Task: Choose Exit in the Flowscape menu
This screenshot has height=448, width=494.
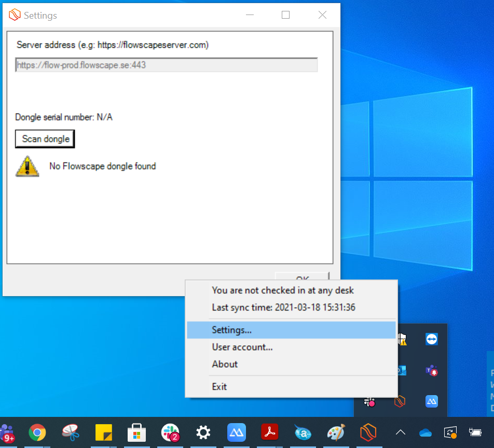Action: (x=291, y=387)
